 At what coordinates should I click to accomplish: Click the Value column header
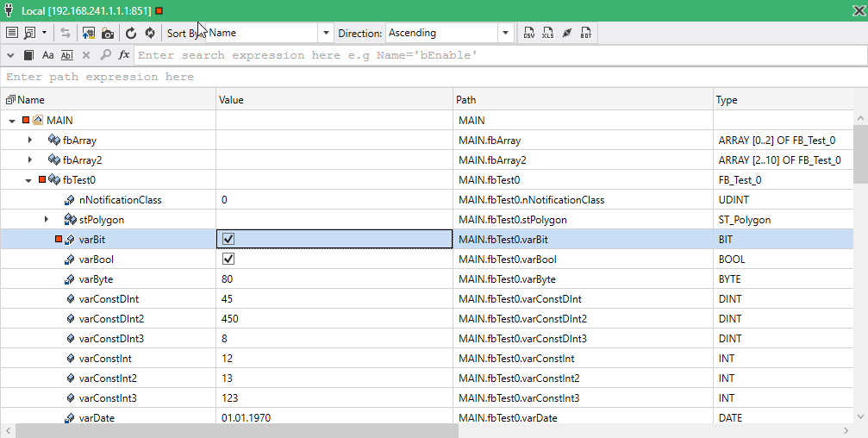point(334,100)
